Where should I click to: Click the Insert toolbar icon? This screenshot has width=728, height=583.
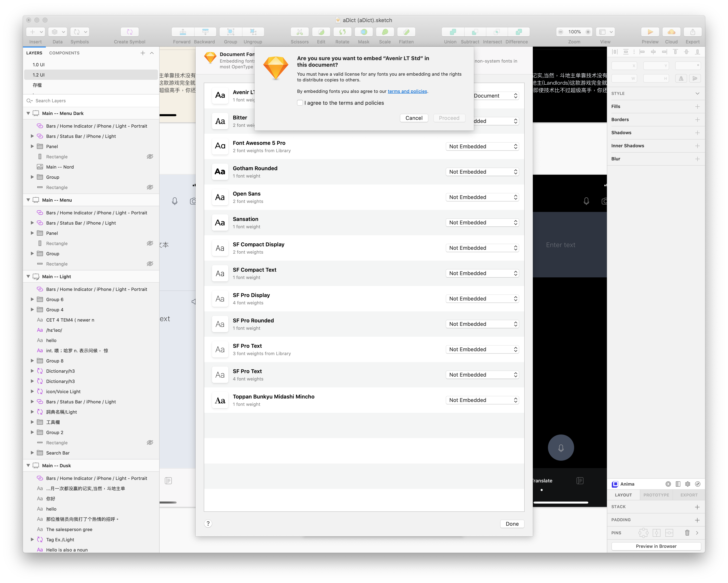[x=35, y=32]
